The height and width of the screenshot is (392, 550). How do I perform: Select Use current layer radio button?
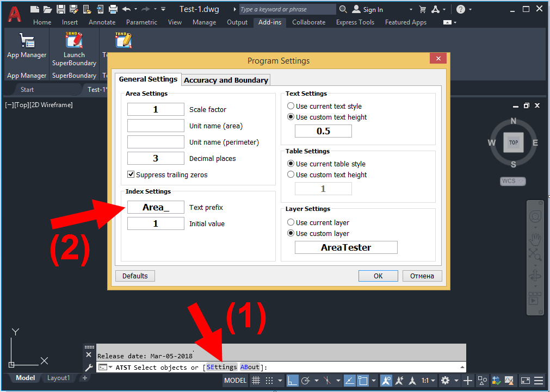pyautogui.click(x=291, y=222)
